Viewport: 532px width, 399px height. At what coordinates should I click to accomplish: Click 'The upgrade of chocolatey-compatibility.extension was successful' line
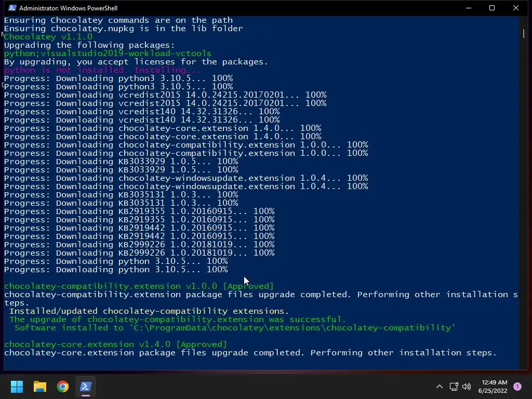[178, 320]
